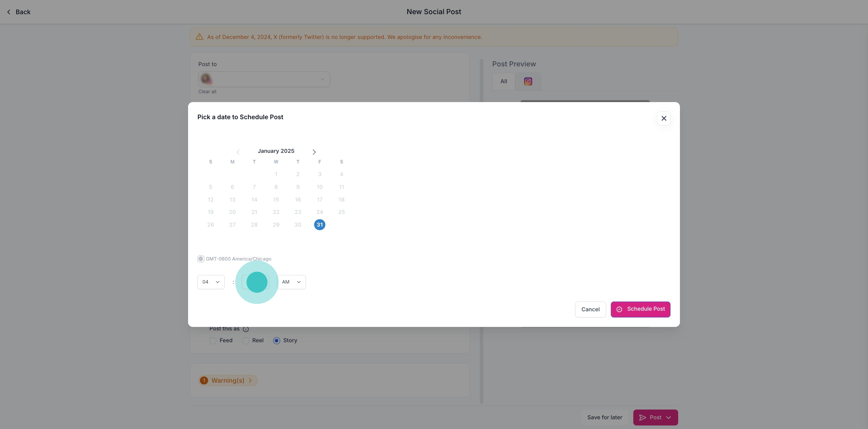This screenshot has height=429, width=868.
Task: Click the Schedule Post button
Action: point(640,309)
